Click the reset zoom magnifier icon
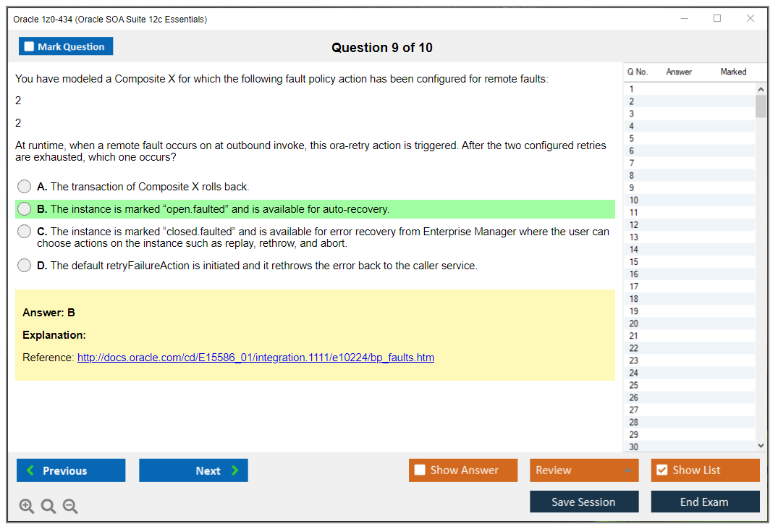 (48, 507)
